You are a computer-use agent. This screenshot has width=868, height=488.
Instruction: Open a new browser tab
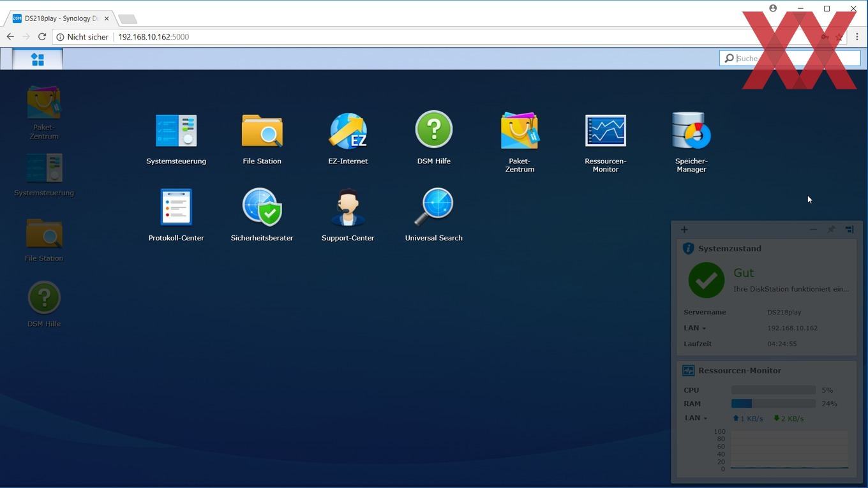tap(128, 19)
